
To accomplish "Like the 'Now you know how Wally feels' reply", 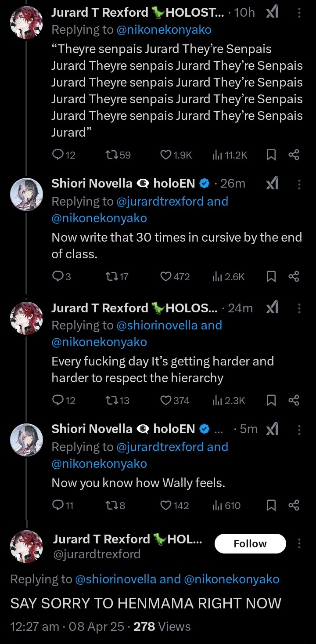I will (166, 506).
